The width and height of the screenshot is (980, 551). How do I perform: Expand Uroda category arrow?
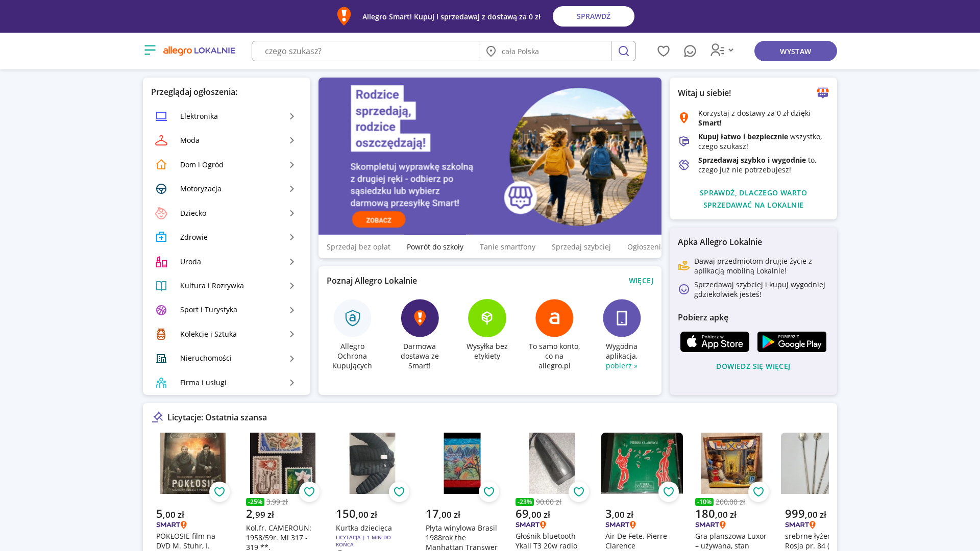(x=292, y=262)
